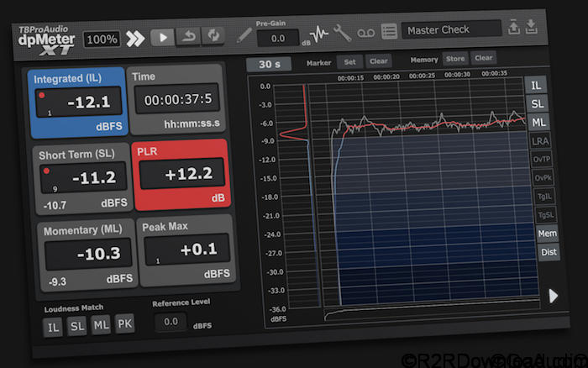This screenshot has height=368, width=588.
Task: Select the Momentary (ML) panel
Action: click(87, 255)
